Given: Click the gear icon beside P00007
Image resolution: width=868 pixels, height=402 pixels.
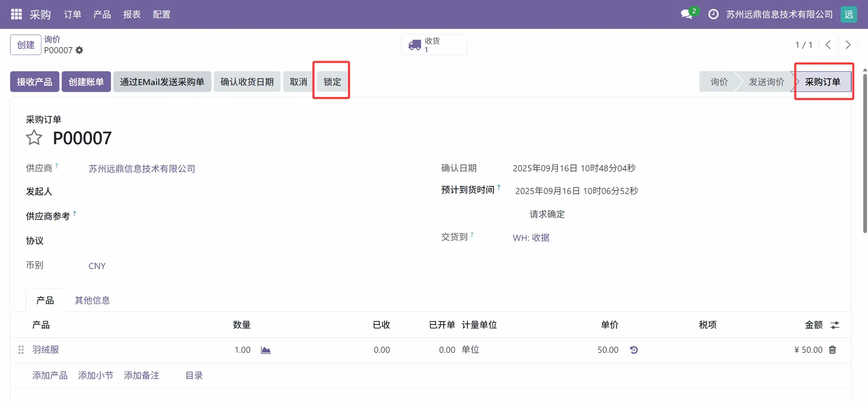Looking at the screenshot, I should click(x=80, y=50).
